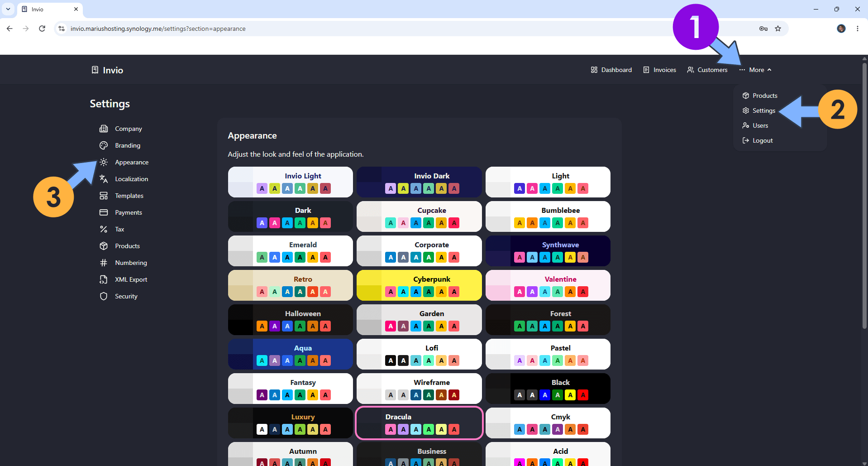This screenshot has height=466, width=868.
Task: Pick the Valentine theme
Action: pos(548,285)
